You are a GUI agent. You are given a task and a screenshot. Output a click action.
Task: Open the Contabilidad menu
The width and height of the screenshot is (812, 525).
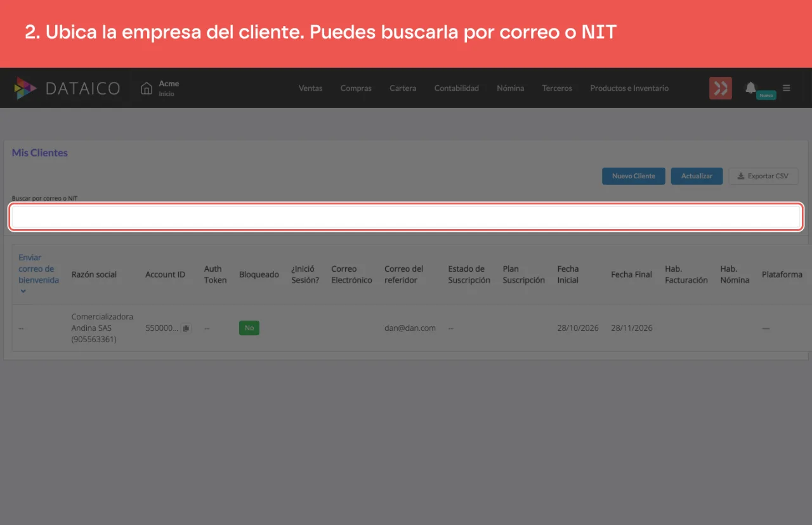point(457,88)
